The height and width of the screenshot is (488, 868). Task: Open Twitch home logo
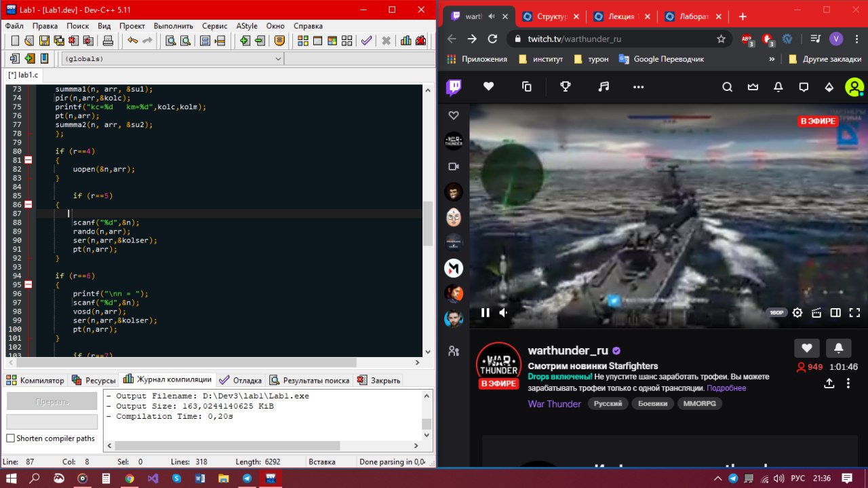coord(454,87)
